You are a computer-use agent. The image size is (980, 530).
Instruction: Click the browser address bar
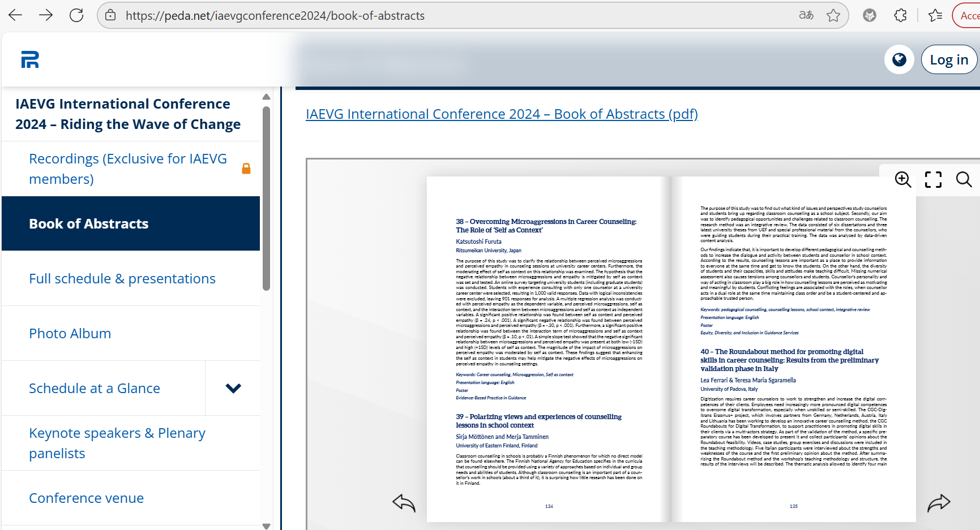click(453, 15)
